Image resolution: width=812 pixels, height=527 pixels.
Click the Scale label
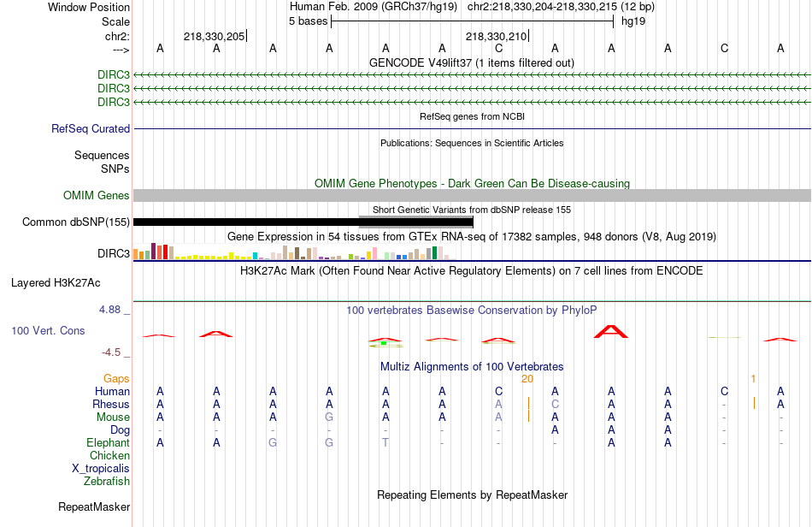click(115, 21)
